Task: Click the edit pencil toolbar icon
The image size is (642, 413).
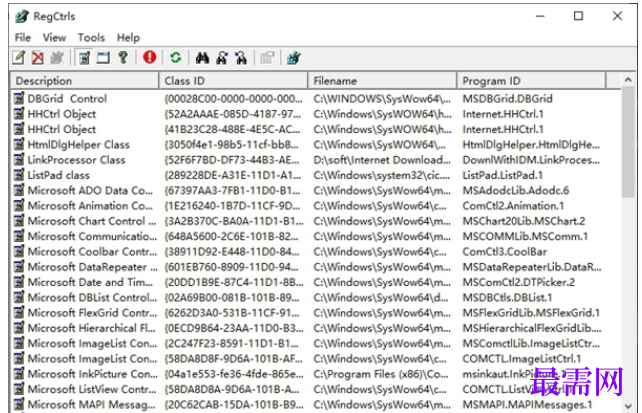Action: pyautogui.click(x=18, y=58)
